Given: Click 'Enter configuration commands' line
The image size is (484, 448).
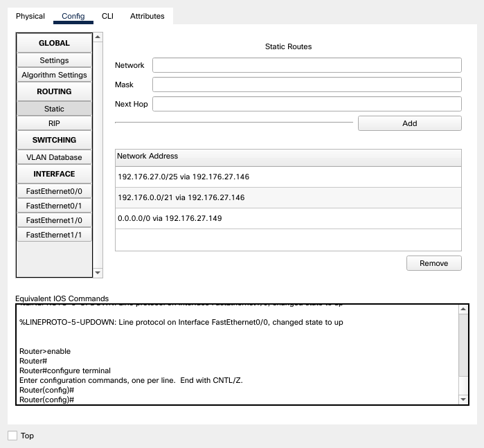Looking at the screenshot, I should 131,380.
